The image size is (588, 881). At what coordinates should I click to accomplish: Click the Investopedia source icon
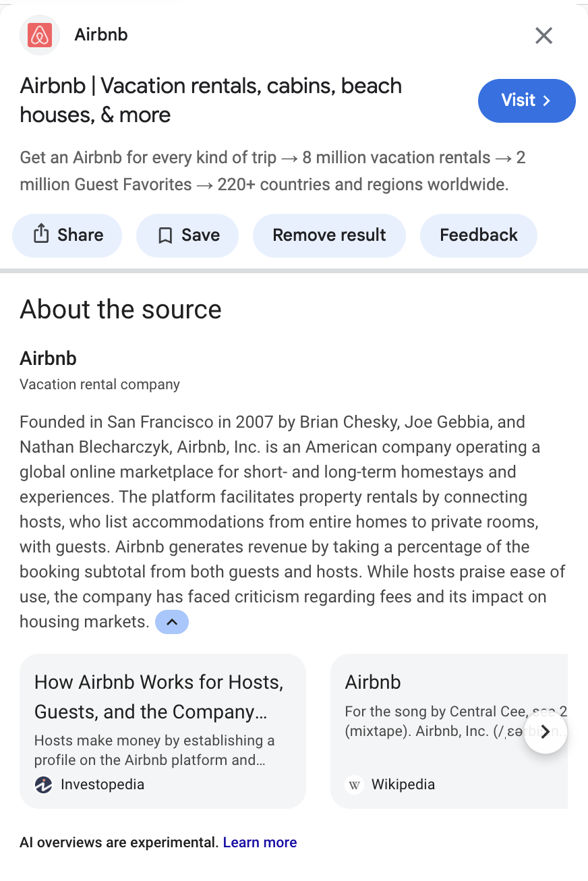44,785
